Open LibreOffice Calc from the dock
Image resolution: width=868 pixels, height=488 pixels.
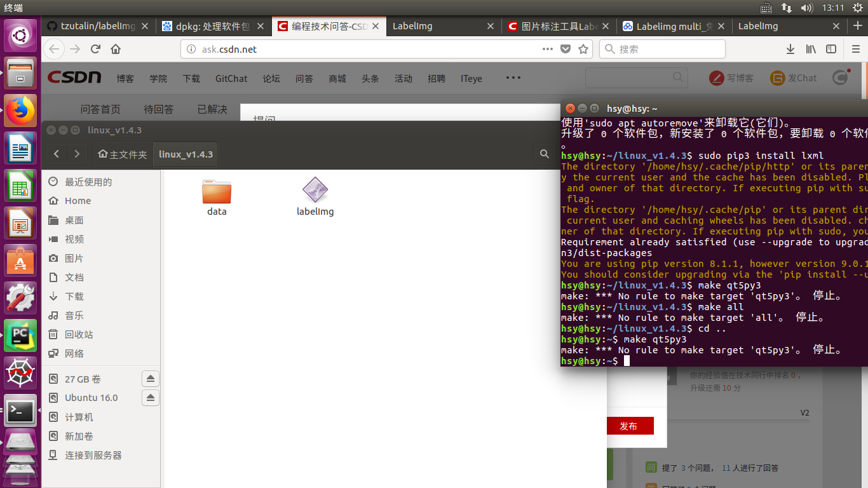coord(20,186)
